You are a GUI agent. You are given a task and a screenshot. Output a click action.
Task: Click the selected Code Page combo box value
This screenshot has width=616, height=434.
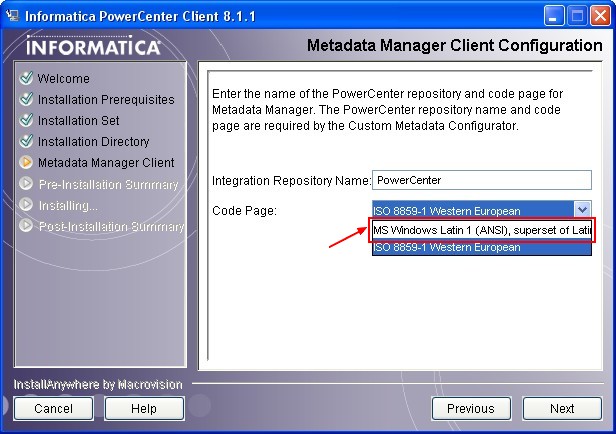pyautogui.click(x=473, y=211)
